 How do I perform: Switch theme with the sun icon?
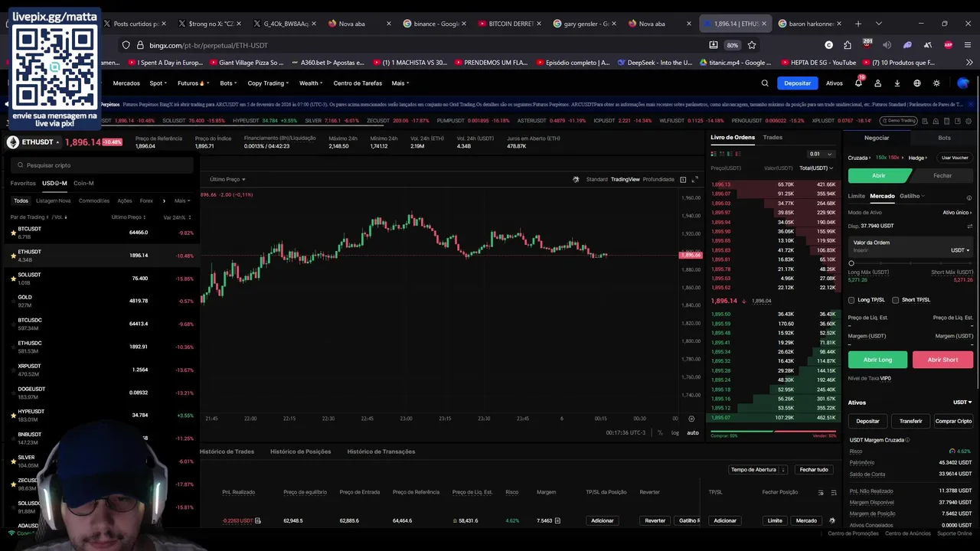point(936,83)
